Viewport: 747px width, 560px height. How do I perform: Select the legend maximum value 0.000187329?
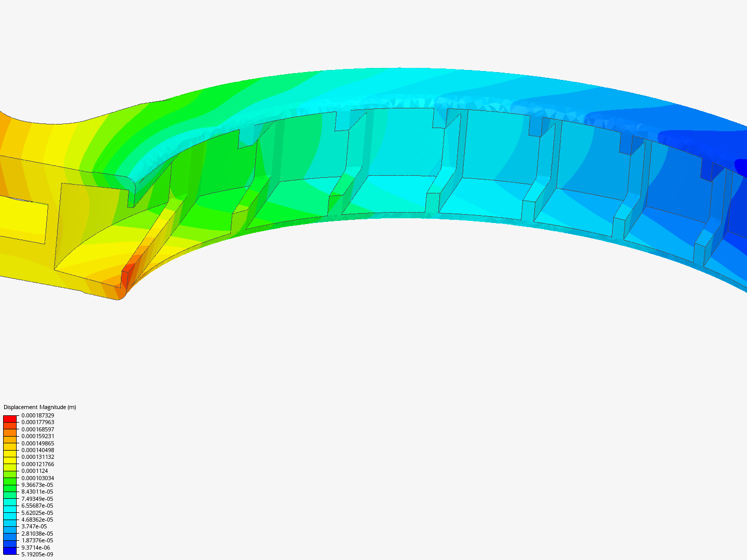[38, 415]
